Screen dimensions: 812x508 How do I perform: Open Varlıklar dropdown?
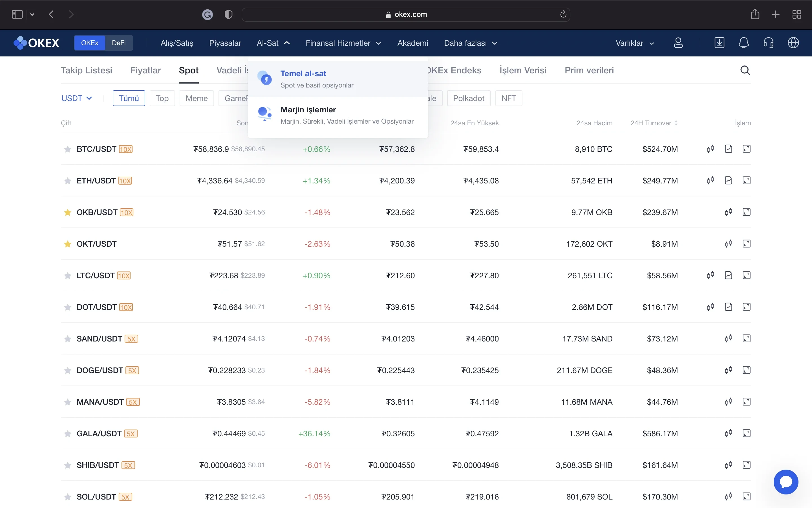(x=635, y=43)
